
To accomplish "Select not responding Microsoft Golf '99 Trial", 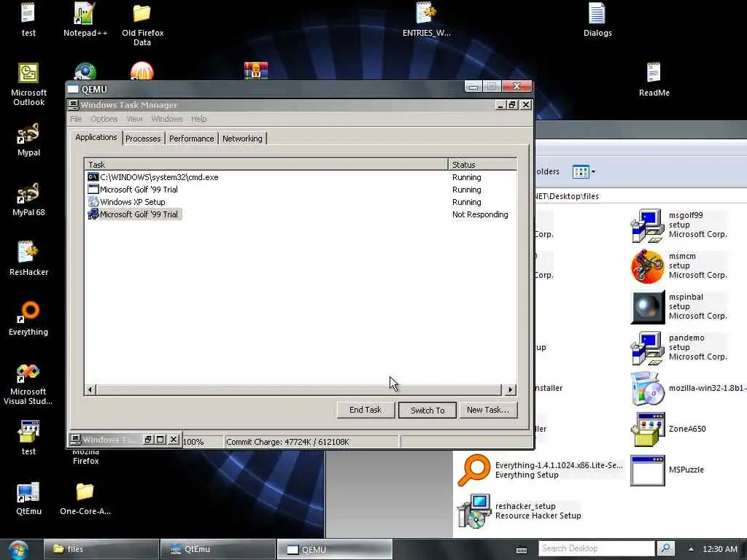I will pos(300,214).
